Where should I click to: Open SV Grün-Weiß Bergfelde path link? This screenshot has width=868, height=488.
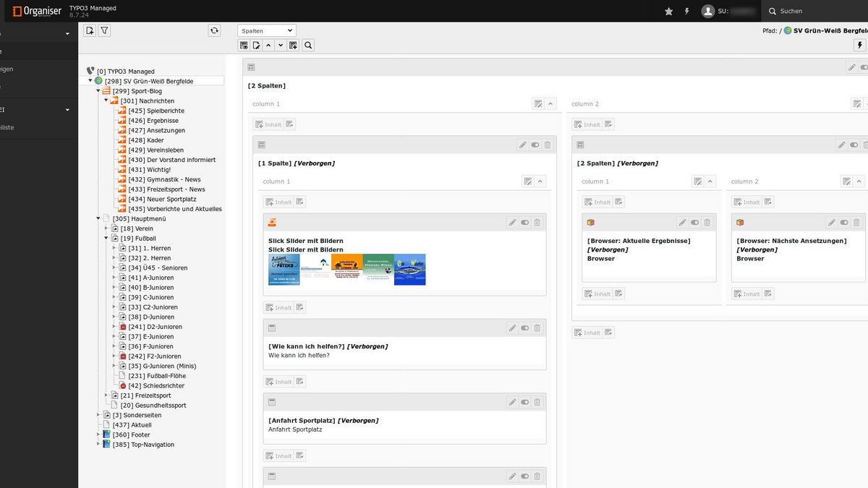tap(830, 30)
